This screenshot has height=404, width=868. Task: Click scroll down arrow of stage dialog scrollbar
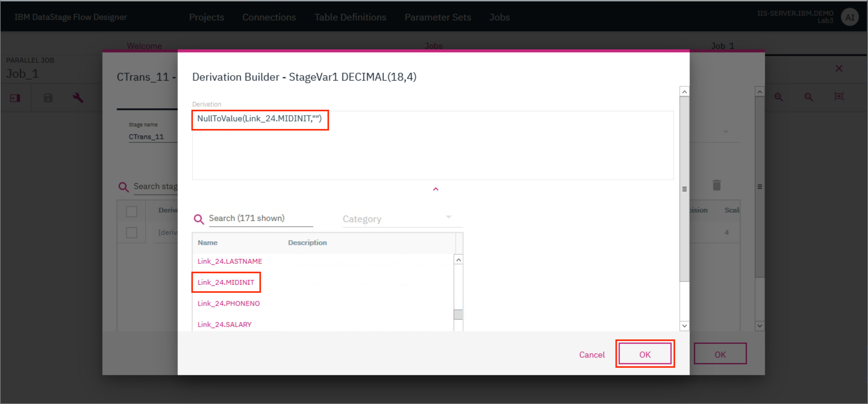[x=760, y=325]
